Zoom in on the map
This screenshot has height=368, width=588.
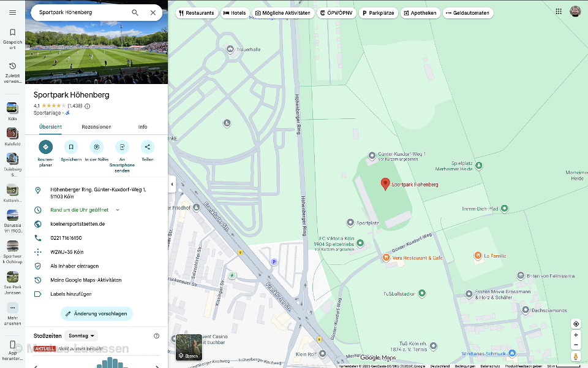point(576,335)
